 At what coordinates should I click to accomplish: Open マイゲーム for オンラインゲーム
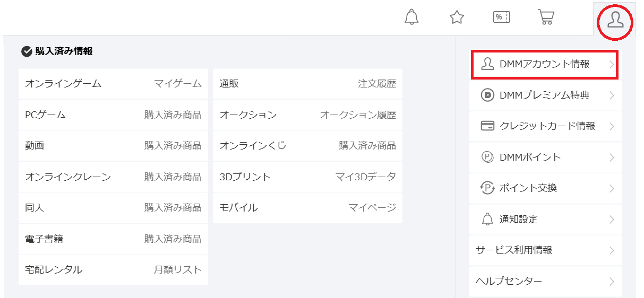[178, 83]
